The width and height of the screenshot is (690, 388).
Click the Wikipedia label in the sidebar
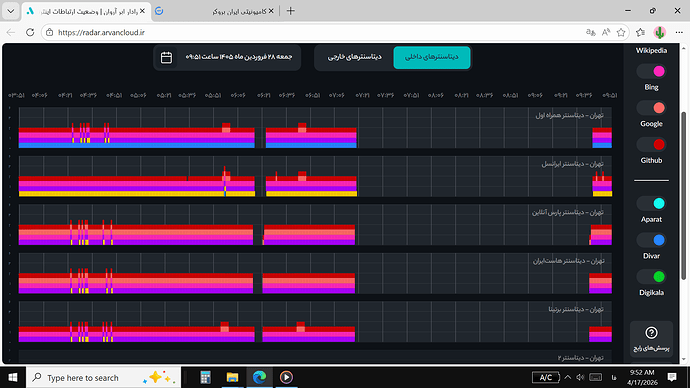pyautogui.click(x=651, y=51)
